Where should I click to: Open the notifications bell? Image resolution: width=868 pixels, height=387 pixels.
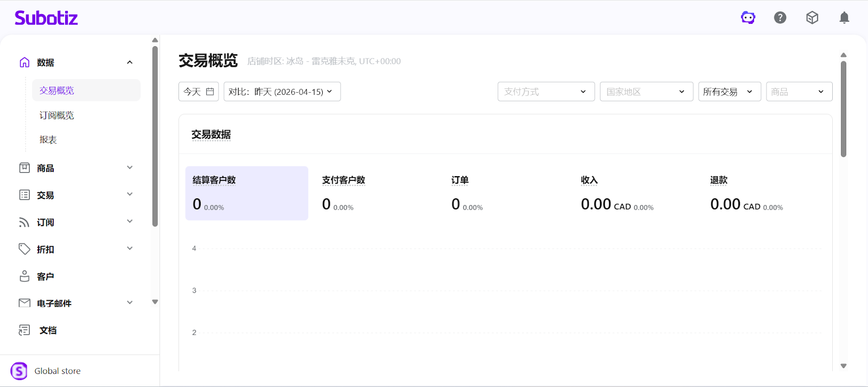coord(844,18)
